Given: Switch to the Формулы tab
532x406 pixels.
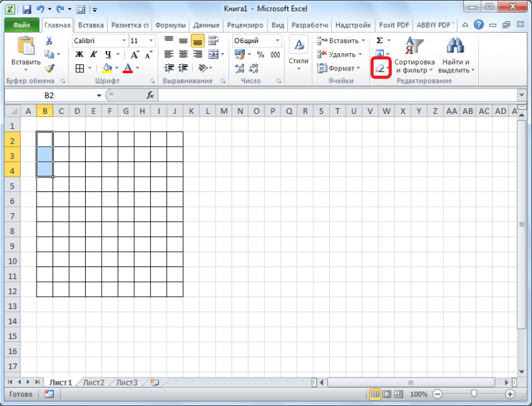Looking at the screenshot, I should 170,25.
